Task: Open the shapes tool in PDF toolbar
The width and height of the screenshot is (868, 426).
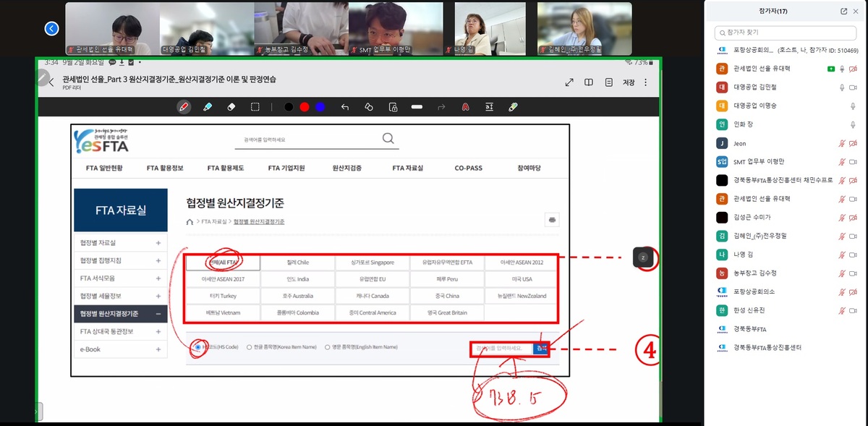Action: pos(369,107)
